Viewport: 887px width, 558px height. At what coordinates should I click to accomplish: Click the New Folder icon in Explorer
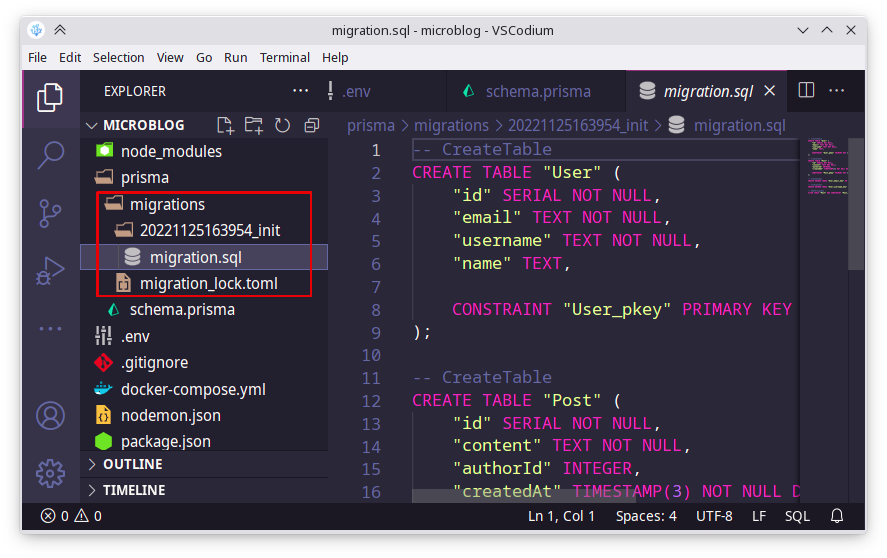[253, 126]
